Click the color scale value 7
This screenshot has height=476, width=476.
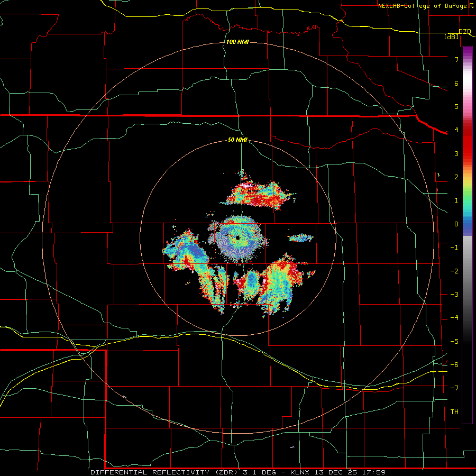[456, 59]
